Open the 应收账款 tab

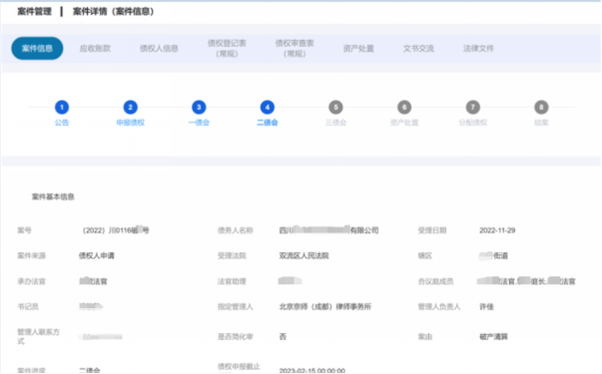point(95,48)
